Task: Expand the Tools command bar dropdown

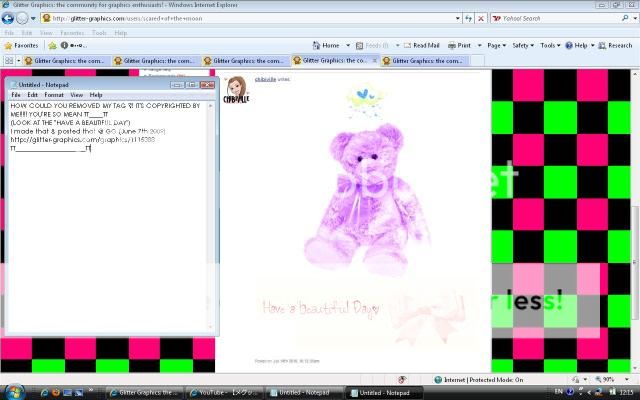Action: [x=549, y=45]
